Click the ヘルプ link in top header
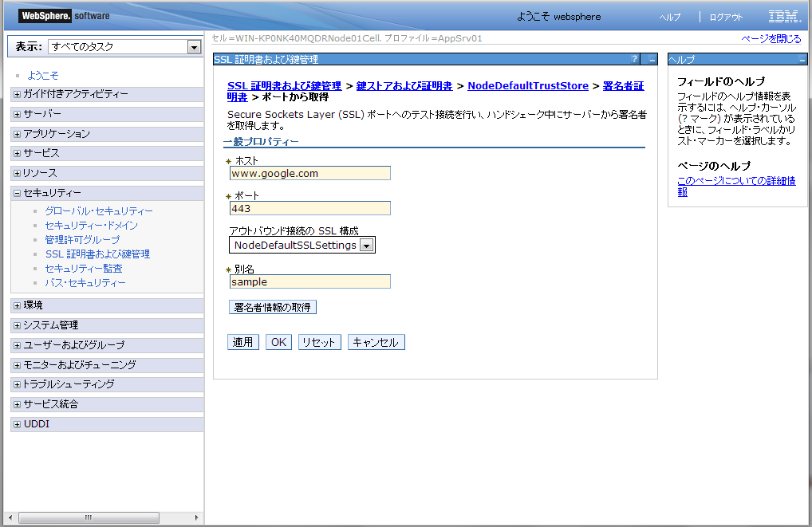 click(x=669, y=17)
